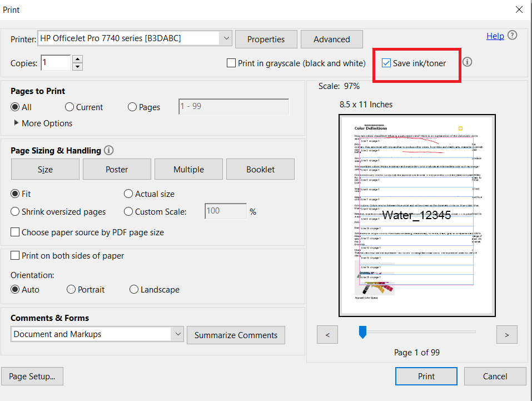Click the info icon next to Page Sizing & Handling
Viewport: 532px width, 401px height.
click(108, 150)
